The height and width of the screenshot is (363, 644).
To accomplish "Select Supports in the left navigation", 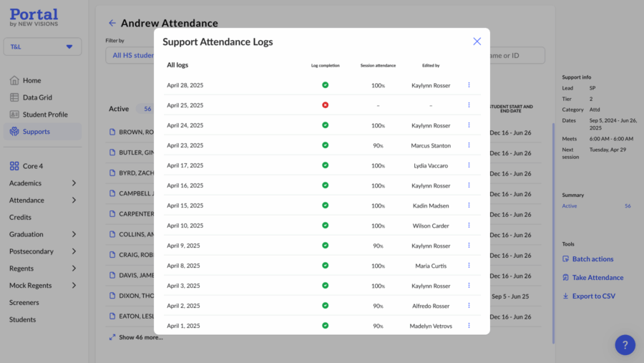I will click(36, 132).
